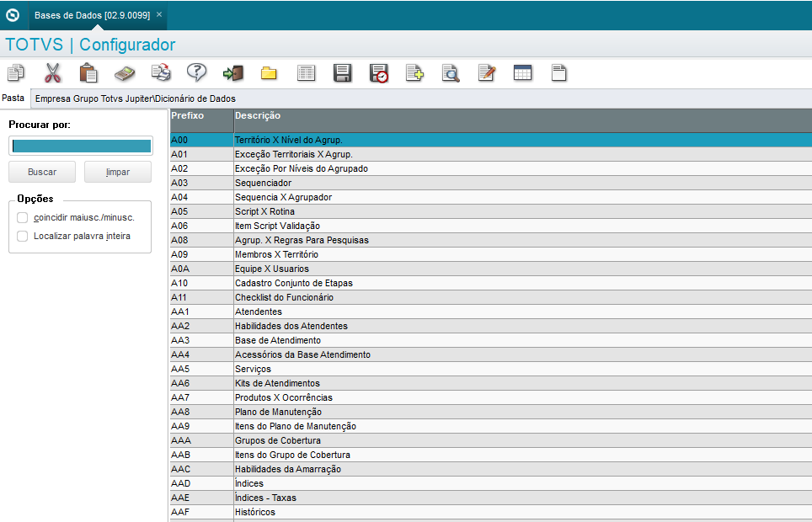Select row Exceção Territoriais X Agrup.
The width and height of the screenshot is (812, 522).
[491, 154]
